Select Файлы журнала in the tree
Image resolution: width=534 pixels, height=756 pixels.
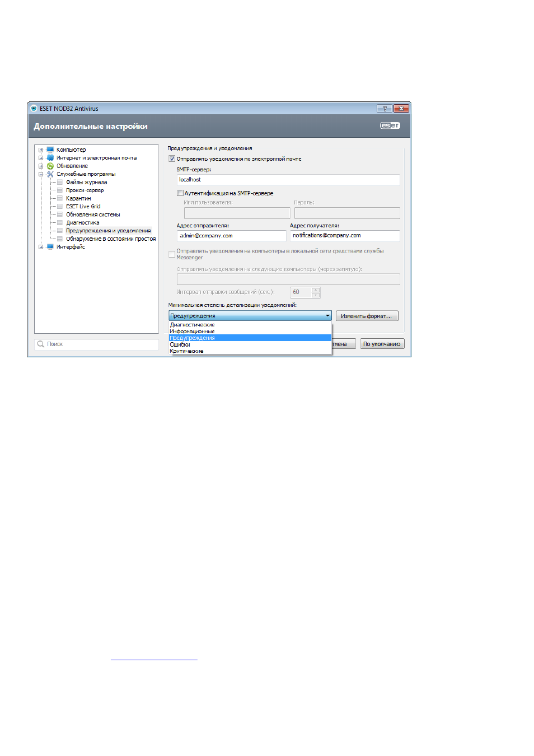coord(86,183)
